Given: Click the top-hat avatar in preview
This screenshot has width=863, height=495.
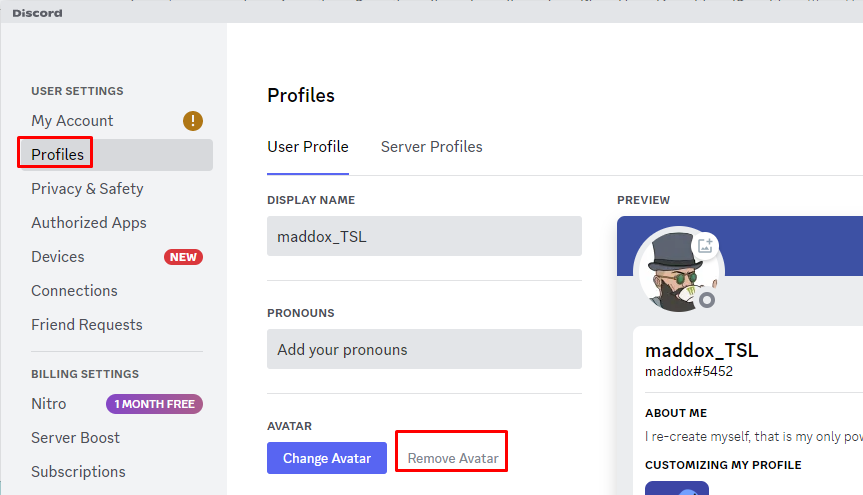Looking at the screenshot, I should (679, 271).
